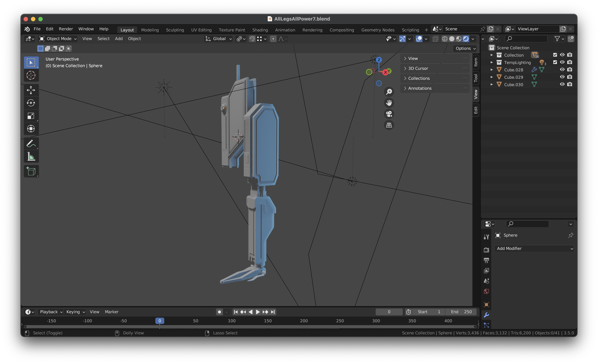Open the Playback dropdown in timeline
Viewport: 598px width, 364px height.
pyautogui.click(x=51, y=312)
